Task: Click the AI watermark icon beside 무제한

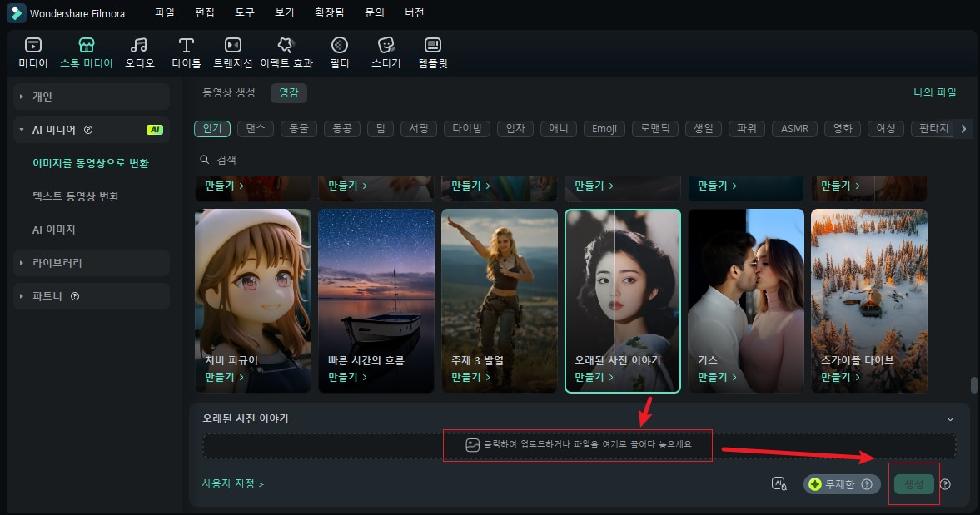Action: coord(779,484)
